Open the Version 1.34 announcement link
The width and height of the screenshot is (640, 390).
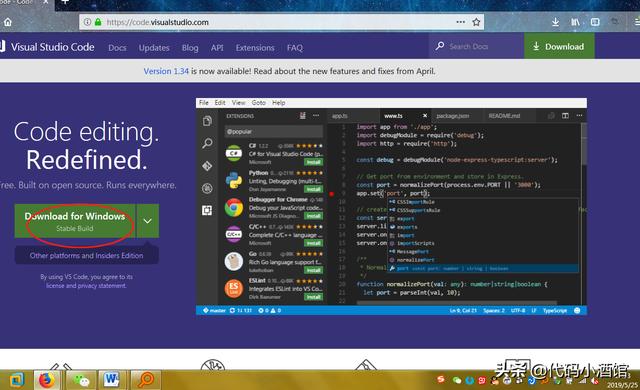tap(166, 71)
